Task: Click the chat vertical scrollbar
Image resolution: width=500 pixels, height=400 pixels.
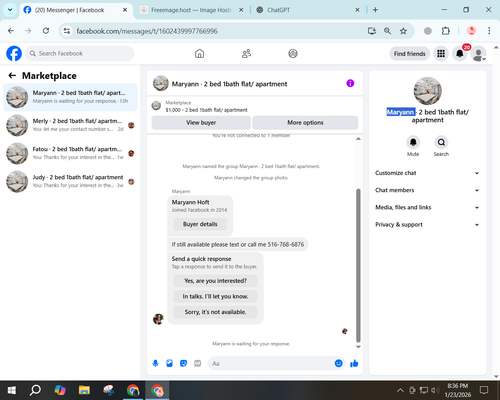Action: pyautogui.click(x=358, y=265)
